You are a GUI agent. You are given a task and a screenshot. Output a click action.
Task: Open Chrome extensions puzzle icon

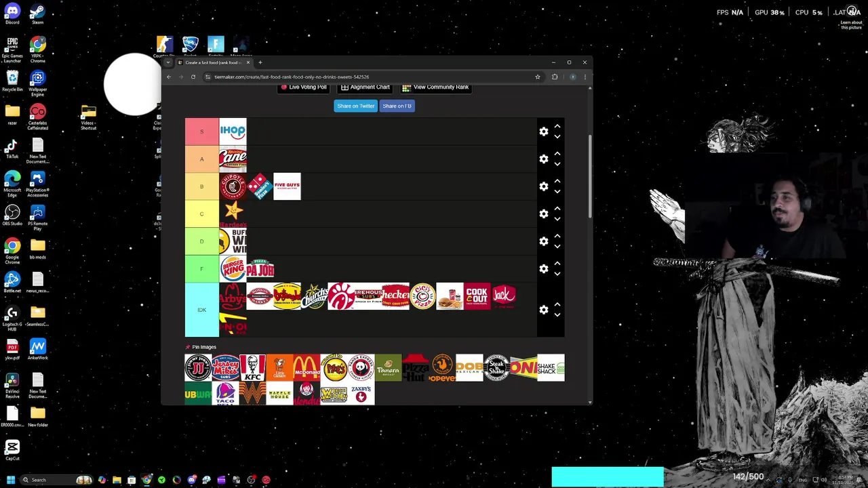pyautogui.click(x=555, y=77)
